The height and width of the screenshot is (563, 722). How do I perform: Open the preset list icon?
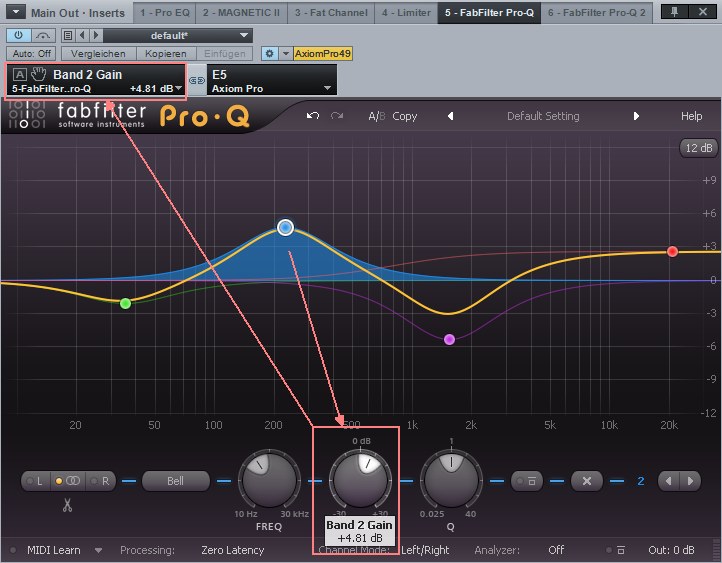68,35
